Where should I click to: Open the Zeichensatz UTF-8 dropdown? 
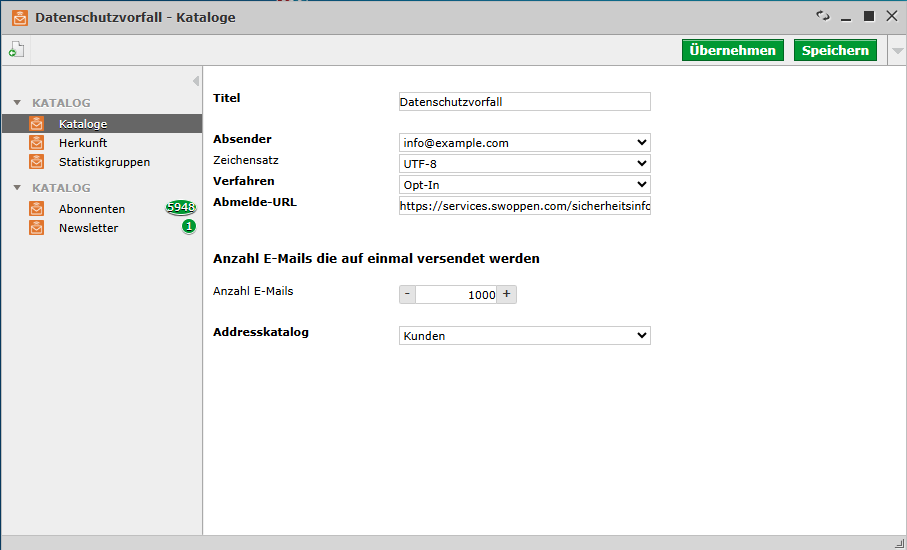tap(524, 163)
